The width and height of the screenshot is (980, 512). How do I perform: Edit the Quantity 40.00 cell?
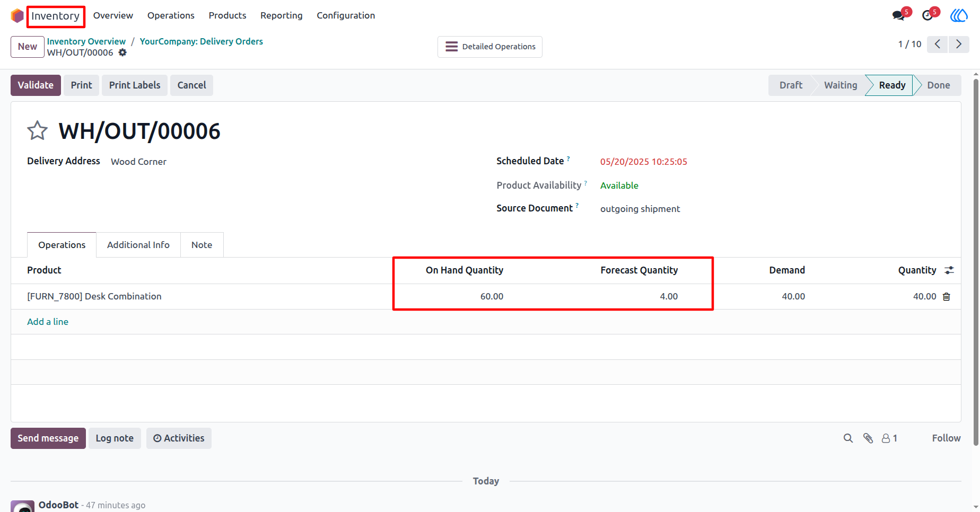[x=924, y=297]
